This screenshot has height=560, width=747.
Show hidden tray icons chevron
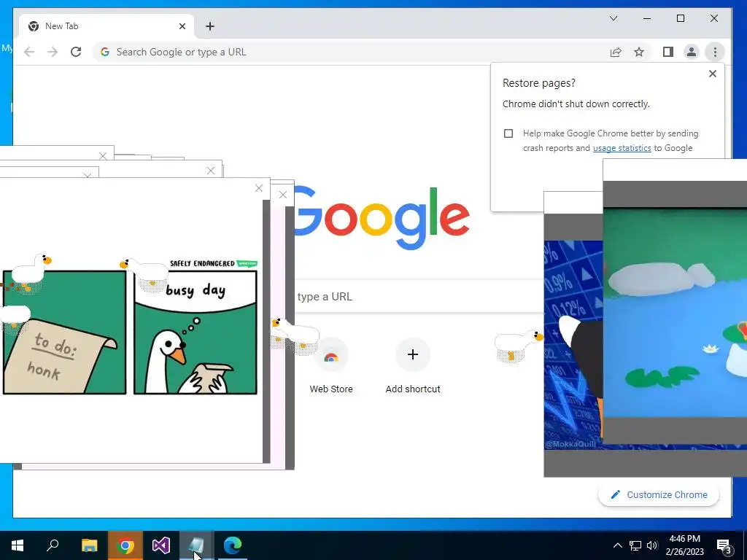coord(617,545)
